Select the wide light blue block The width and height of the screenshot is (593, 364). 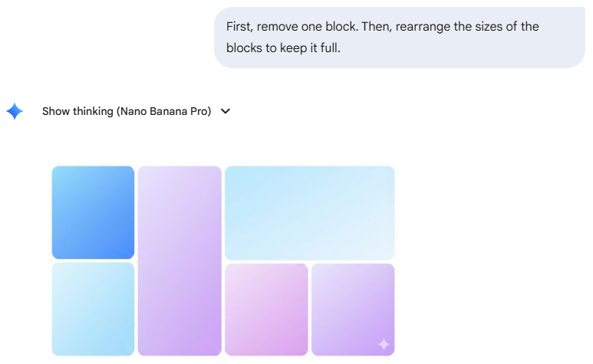(309, 212)
